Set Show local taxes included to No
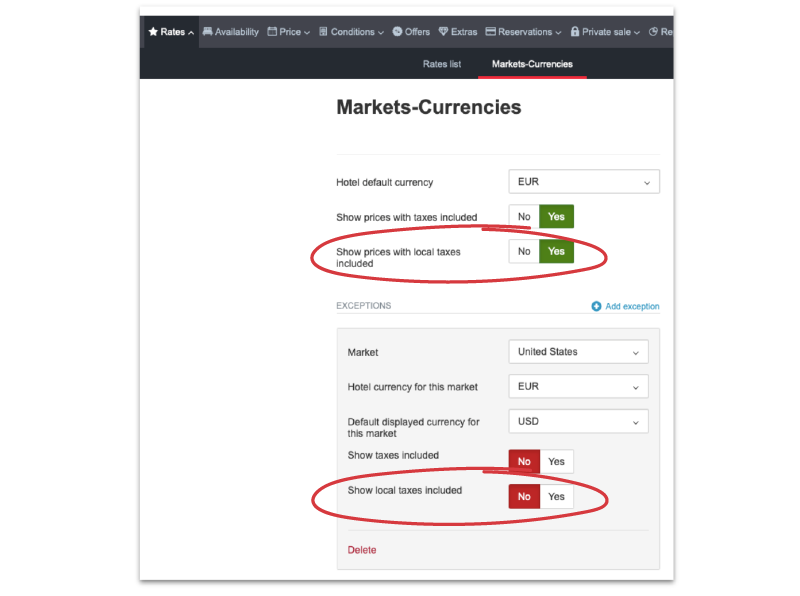 tap(524, 496)
